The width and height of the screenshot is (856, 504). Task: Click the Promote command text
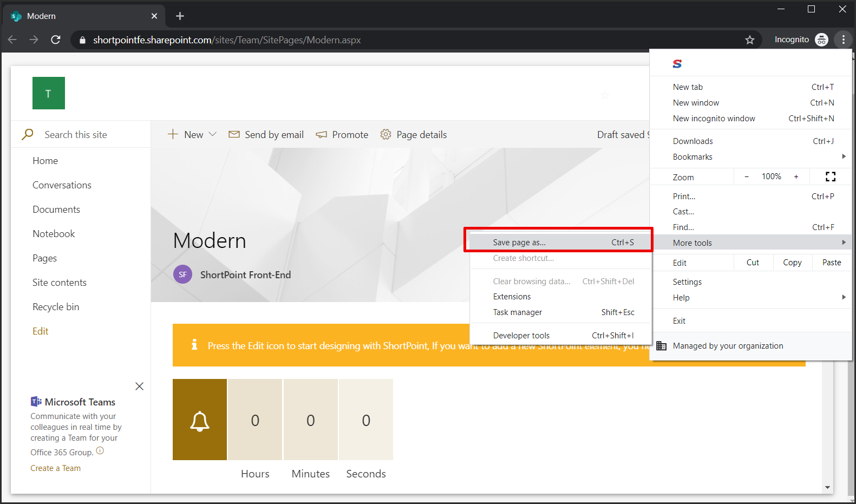pyautogui.click(x=350, y=135)
